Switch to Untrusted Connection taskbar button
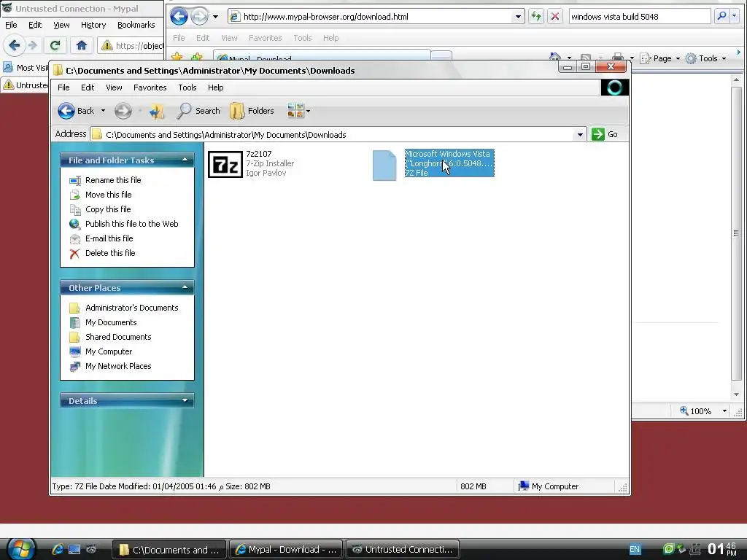Viewport: 747px width, 560px height. click(403, 550)
